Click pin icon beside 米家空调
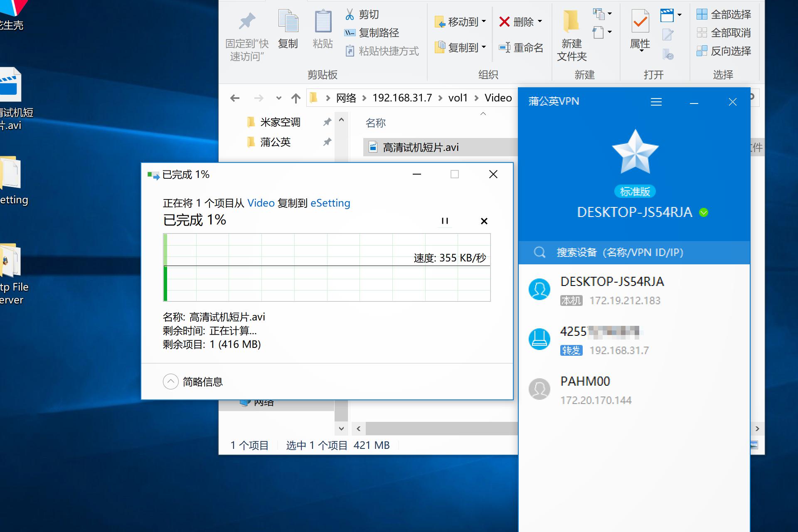This screenshot has height=532, width=798. pyautogui.click(x=327, y=122)
